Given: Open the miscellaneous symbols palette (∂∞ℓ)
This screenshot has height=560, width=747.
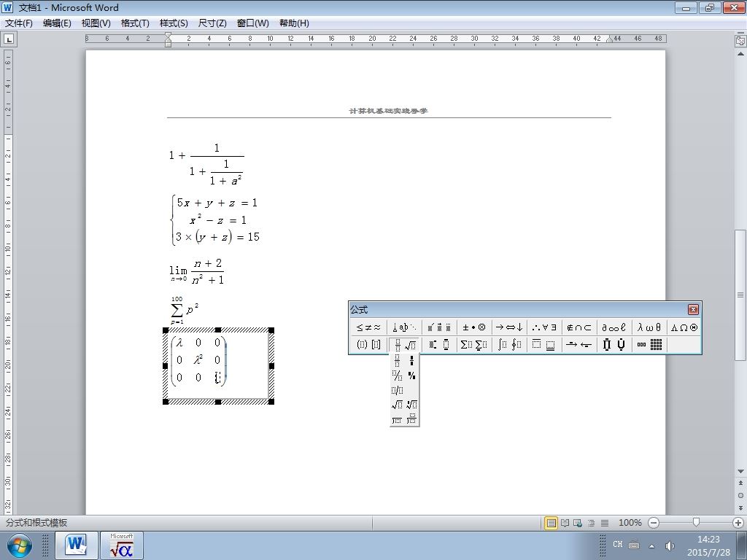Looking at the screenshot, I should (x=614, y=327).
